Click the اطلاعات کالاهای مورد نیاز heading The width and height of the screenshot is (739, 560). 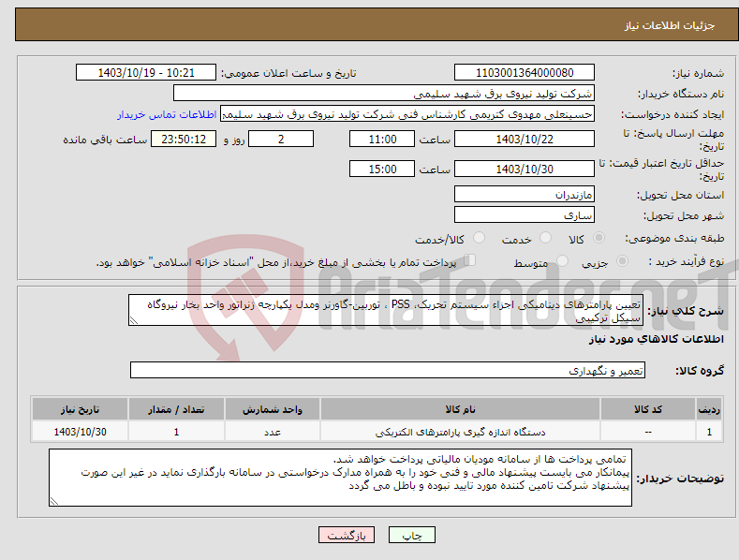coord(656,339)
